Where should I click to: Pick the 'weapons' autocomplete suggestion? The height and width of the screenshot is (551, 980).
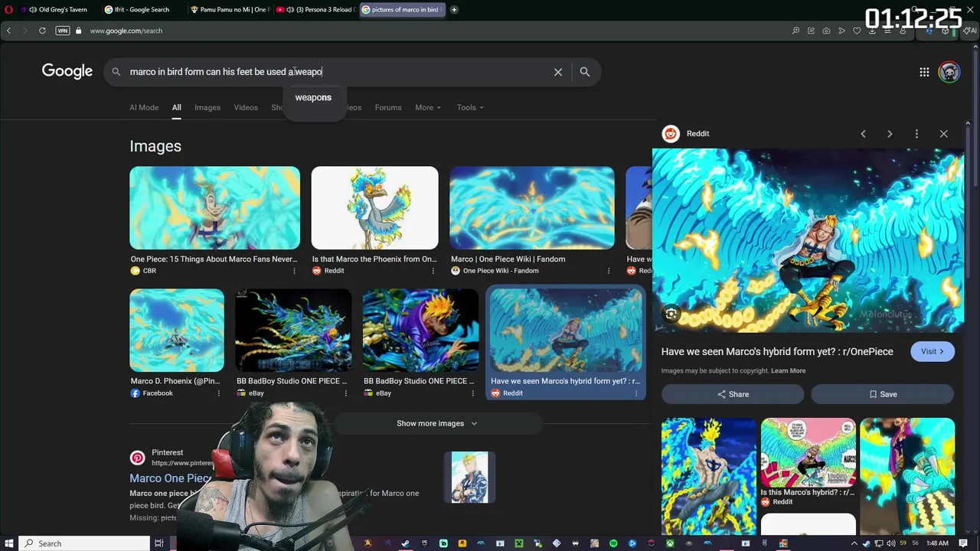[313, 97]
